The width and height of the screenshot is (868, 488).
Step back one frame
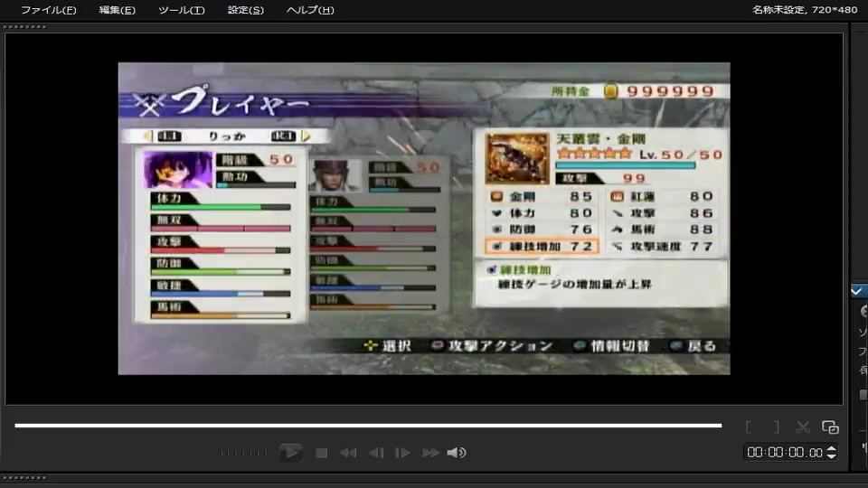(376, 453)
